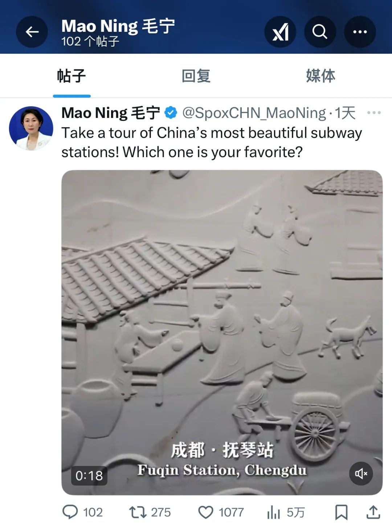The image size is (392, 532).
Task: Unmute the video sound
Action: pyautogui.click(x=361, y=474)
